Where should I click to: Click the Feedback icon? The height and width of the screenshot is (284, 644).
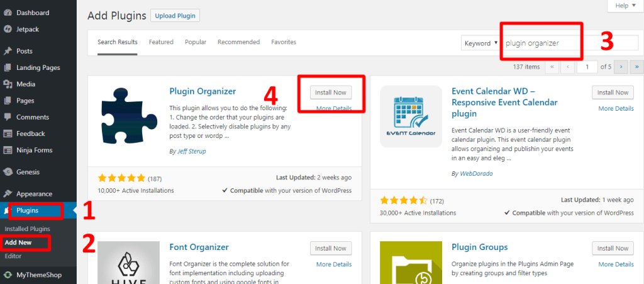click(x=8, y=133)
